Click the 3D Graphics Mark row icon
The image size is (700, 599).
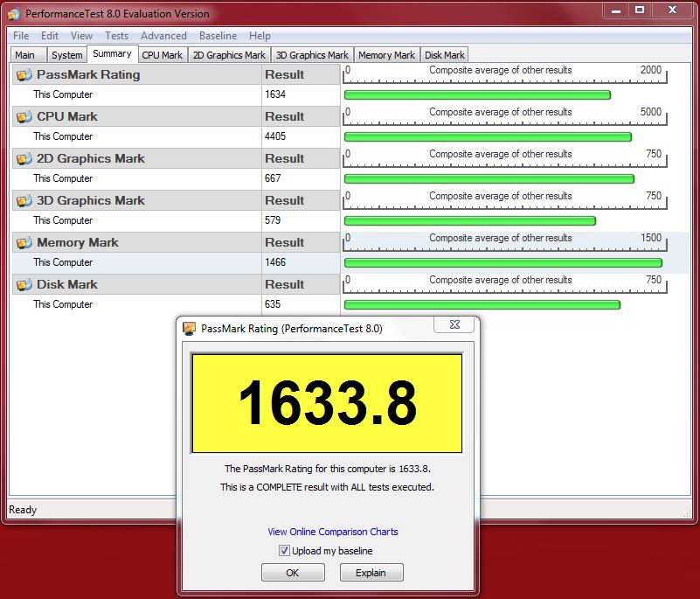pyautogui.click(x=24, y=200)
